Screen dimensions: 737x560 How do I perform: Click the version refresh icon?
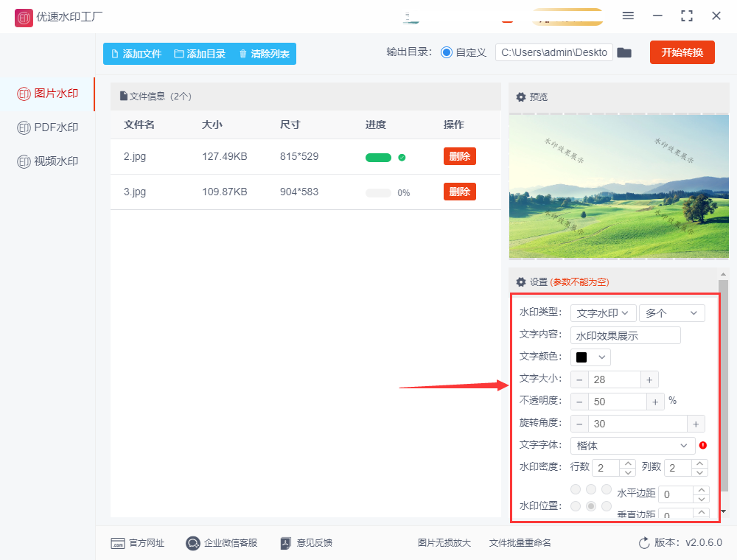coord(644,543)
